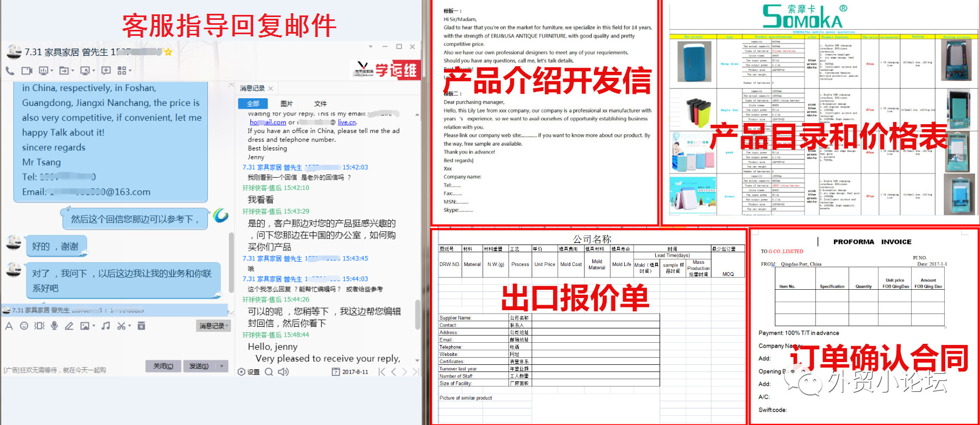Select the 好的，谢谢 chat bubble

click(56, 246)
